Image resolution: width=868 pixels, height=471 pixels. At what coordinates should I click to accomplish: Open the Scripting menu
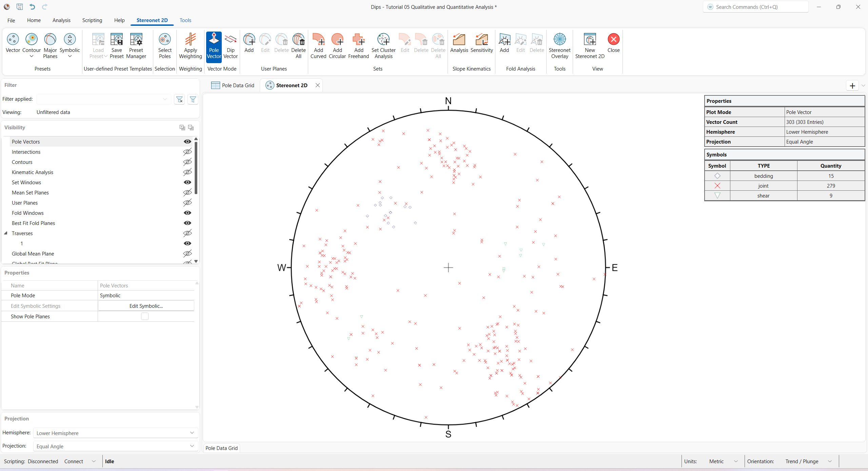click(x=92, y=20)
